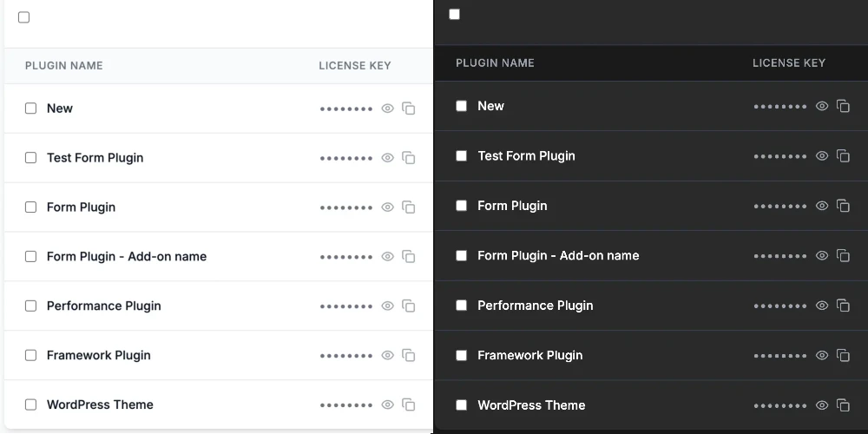The image size is (868, 434).
Task: Check Form Plugin - Add-on name in dark table
Action: (462, 256)
